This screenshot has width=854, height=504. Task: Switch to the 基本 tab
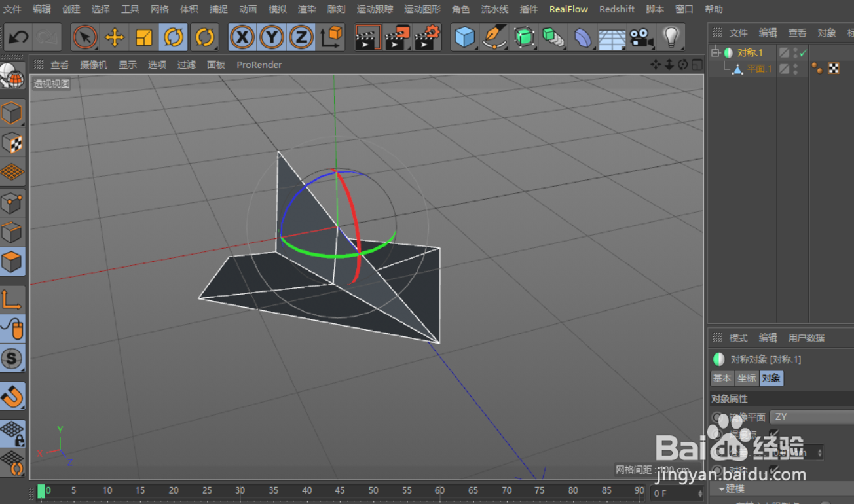click(x=722, y=378)
